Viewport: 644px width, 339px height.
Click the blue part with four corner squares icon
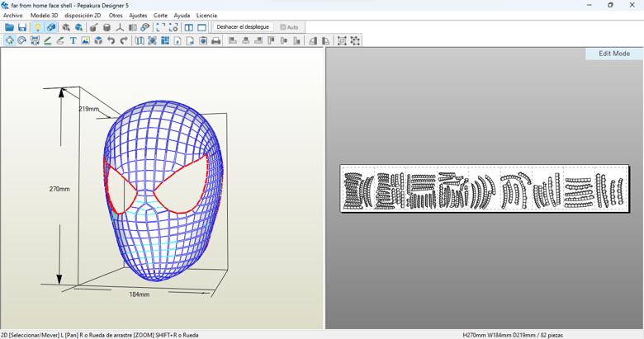coord(153,40)
